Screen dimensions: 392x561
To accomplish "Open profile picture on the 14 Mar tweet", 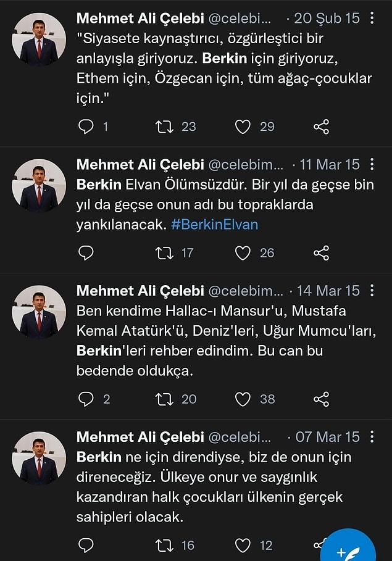I will click(39, 312).
